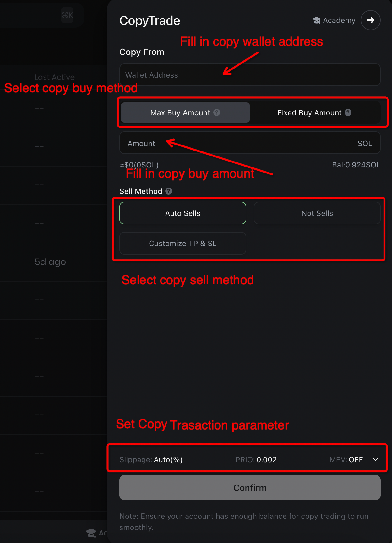Expand transaction settings with the chevron

coord(376,459)
